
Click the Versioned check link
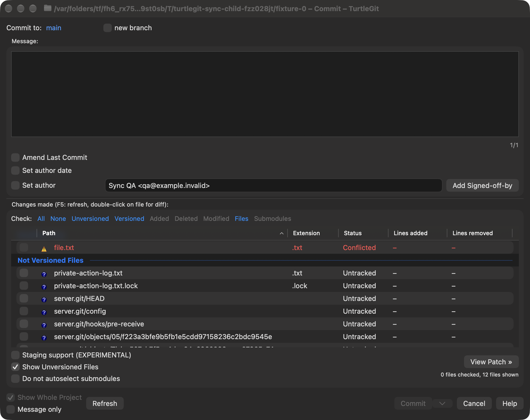(129, 219)
